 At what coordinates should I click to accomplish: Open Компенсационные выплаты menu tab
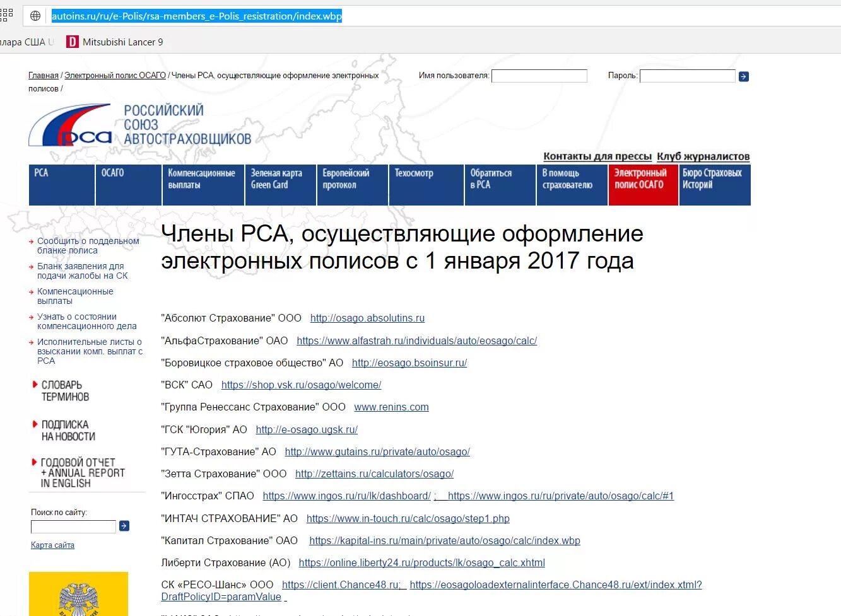coord(203,185)
